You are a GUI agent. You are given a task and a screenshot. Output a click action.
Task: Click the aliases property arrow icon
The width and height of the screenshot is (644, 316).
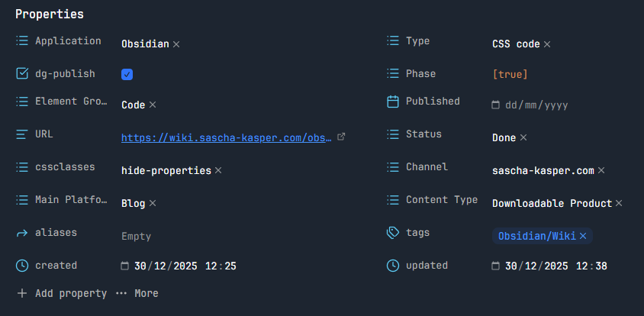[22, 232]
